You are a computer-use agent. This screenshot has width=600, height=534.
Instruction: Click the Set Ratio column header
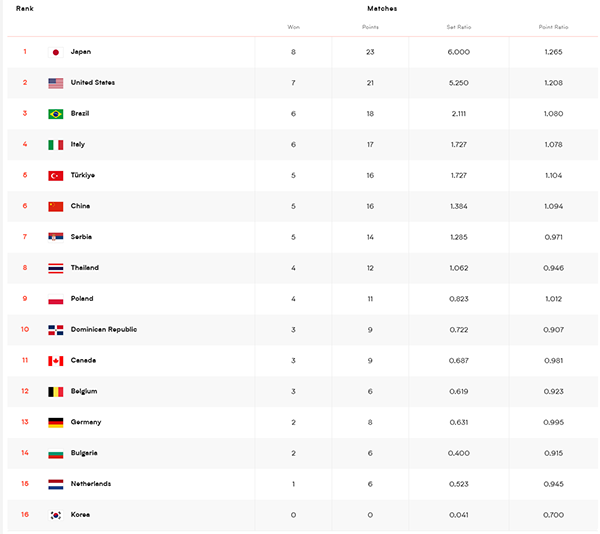[459, 27]
